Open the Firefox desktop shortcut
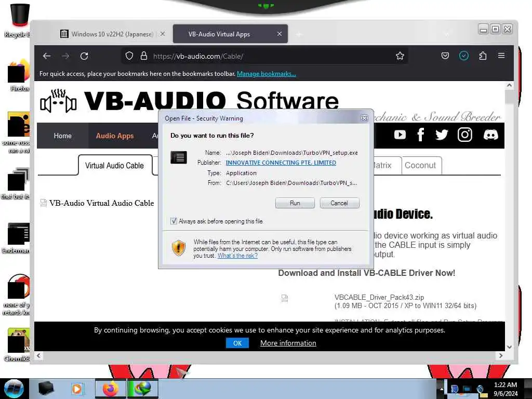The width and height of the screenshot is (532, 399). pyautogui.click(x=19, y=75)
